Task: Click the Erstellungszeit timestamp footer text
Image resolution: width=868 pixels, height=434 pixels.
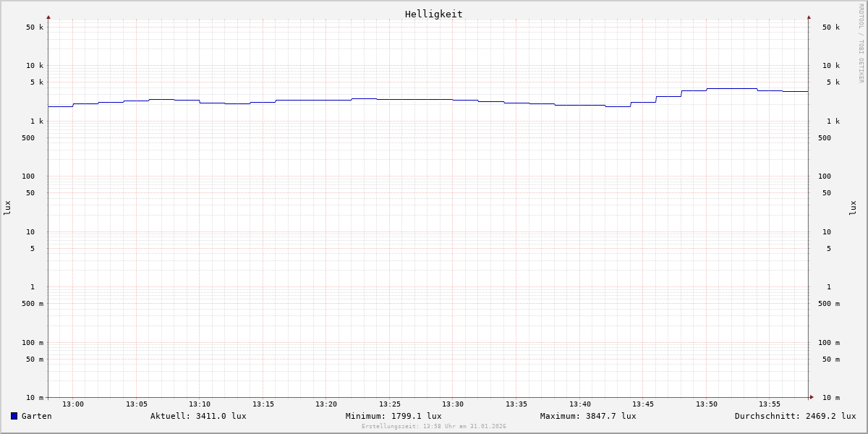Action: pyautogui.click(x=434, y=427)
